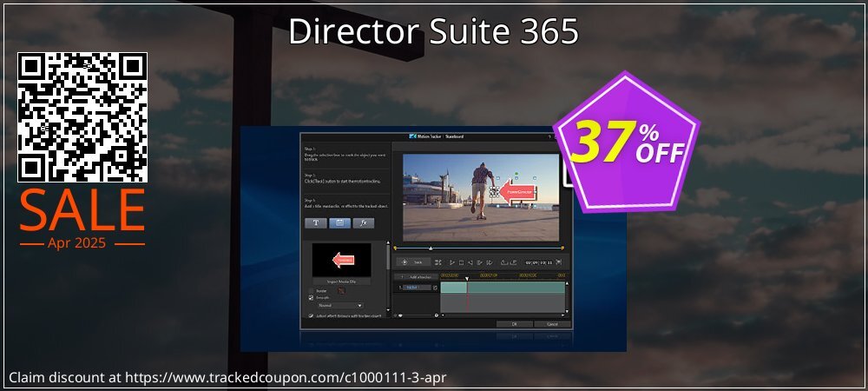
Task: Click the Stop button under the preview
Action: (x=461, y=262)
